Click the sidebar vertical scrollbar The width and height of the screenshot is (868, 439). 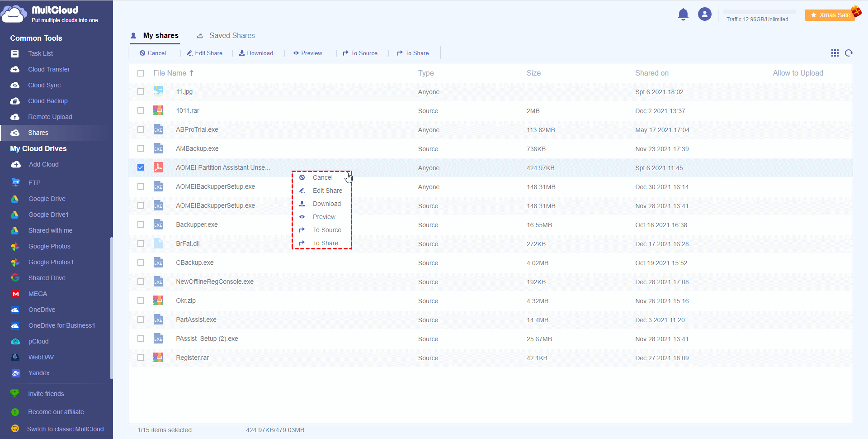pos(111,308)
